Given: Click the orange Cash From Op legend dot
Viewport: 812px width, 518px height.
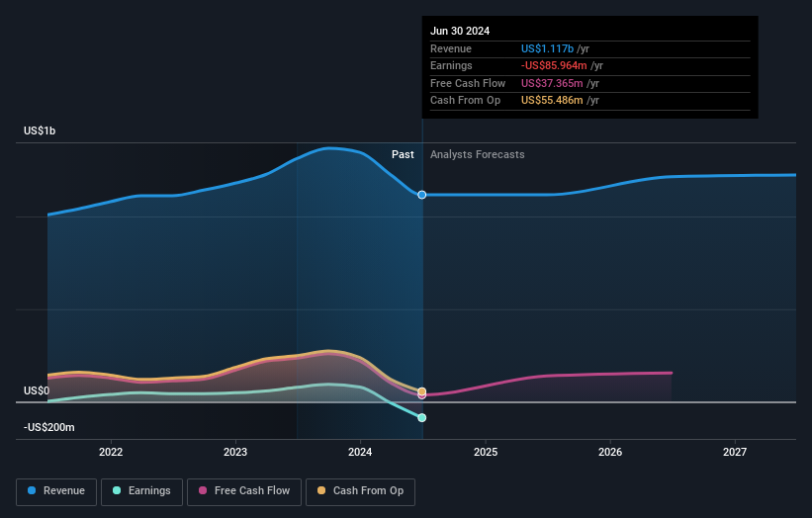Looking at the screenshot, I should coord(321,490).
